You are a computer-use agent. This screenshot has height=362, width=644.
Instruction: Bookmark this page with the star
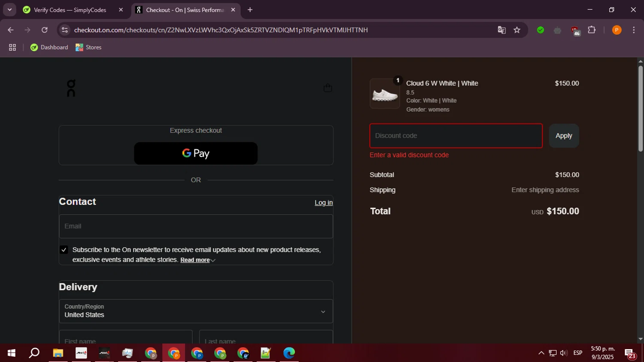pos(517,30)
